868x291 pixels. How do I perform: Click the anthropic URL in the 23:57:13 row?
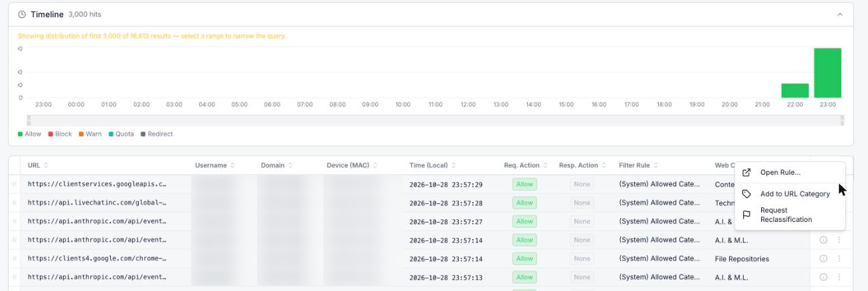97,277
